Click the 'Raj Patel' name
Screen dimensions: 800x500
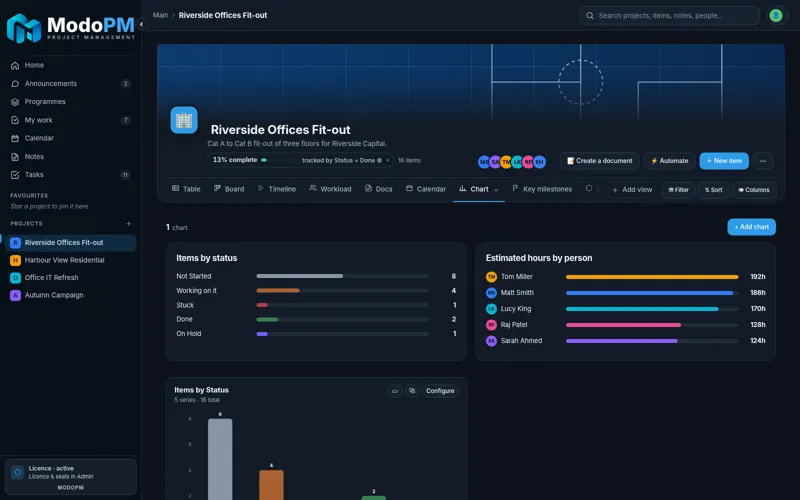(x=514, y=324)
